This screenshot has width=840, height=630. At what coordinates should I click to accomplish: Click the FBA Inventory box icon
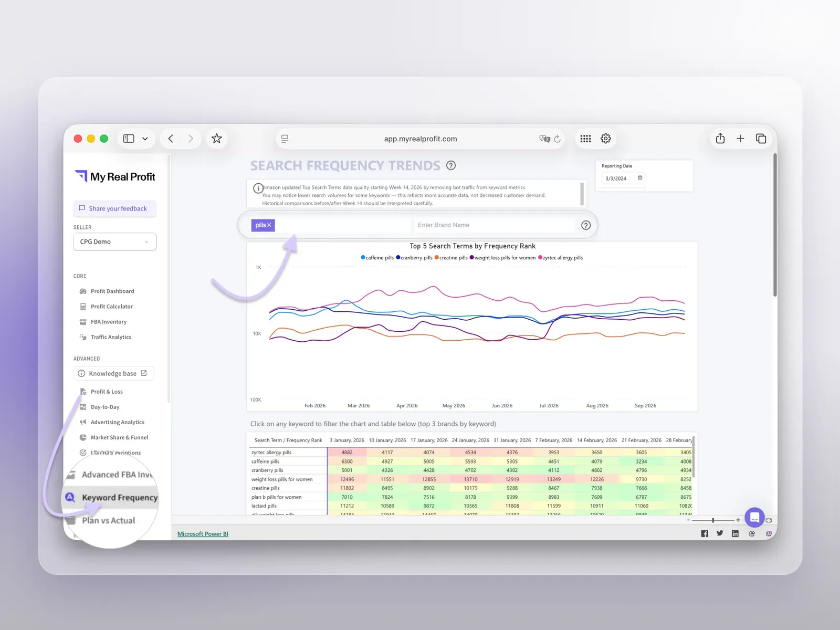[x=83, y=322]
